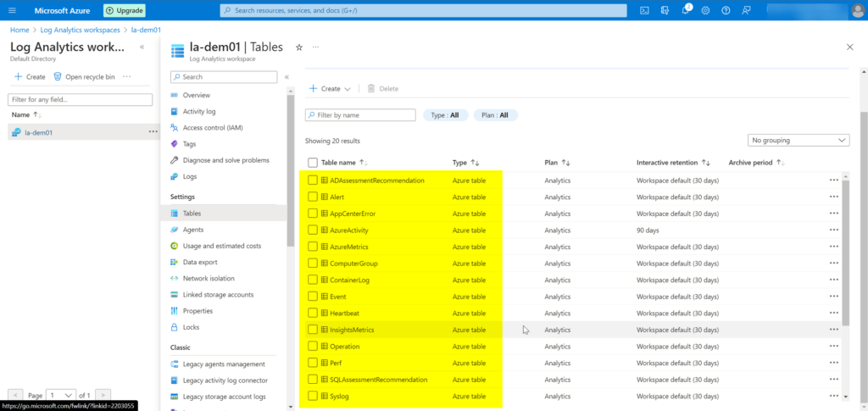Click the resource menu vertical scrollbar
The height and width of the screenshot is (411, 868).
(291, 170)
